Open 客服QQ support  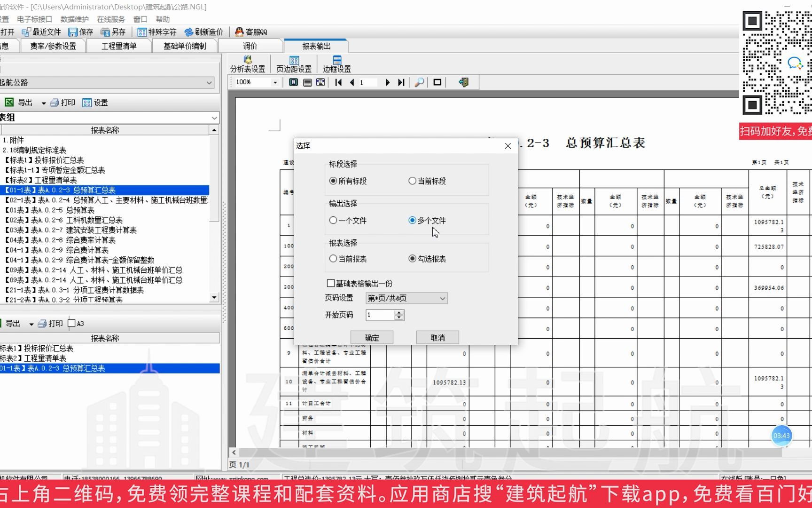point(251,32)
